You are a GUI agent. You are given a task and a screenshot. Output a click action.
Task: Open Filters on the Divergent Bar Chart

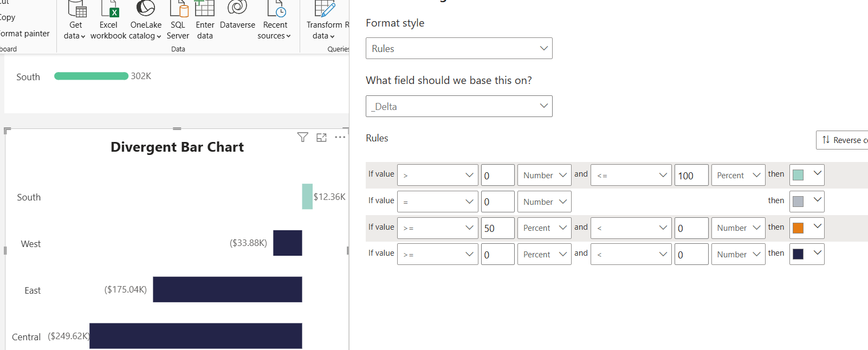(x=303, y=137)
